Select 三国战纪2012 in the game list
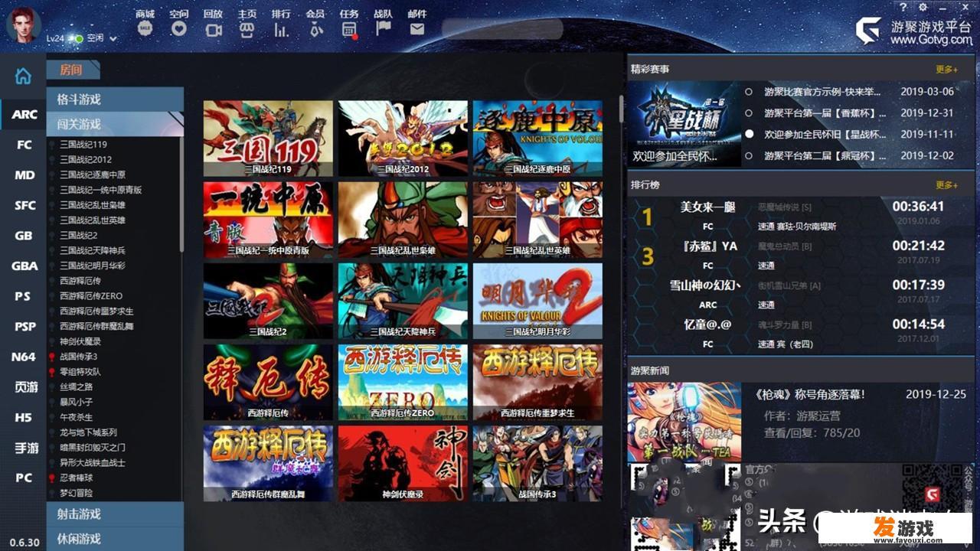This screenshot has height=551, width=980. click(x=86, y=159)
